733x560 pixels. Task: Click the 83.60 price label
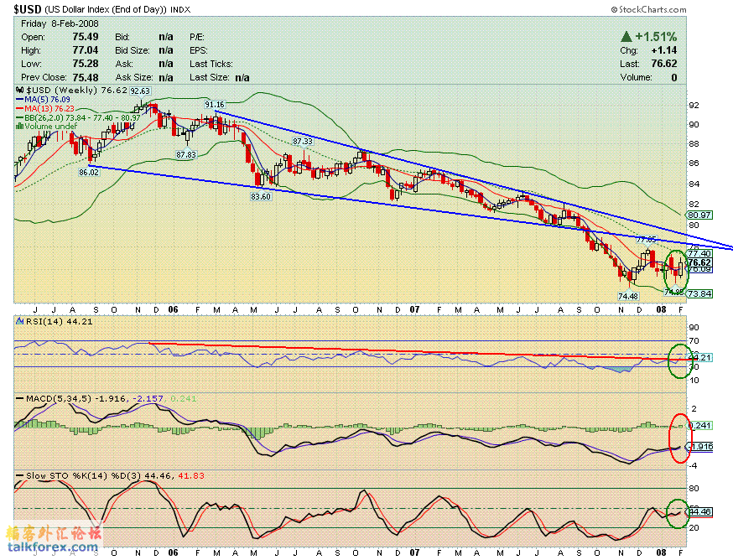[261, 196]
